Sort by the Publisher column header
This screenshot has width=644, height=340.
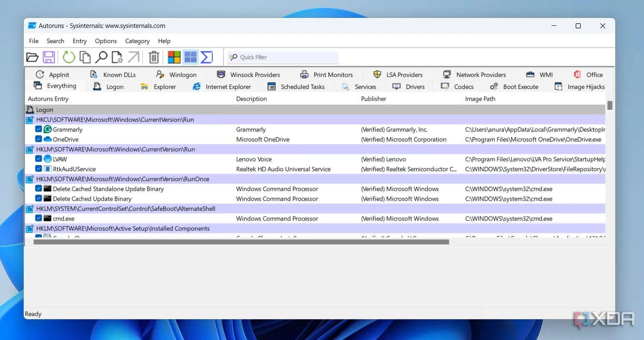(410, 99)
